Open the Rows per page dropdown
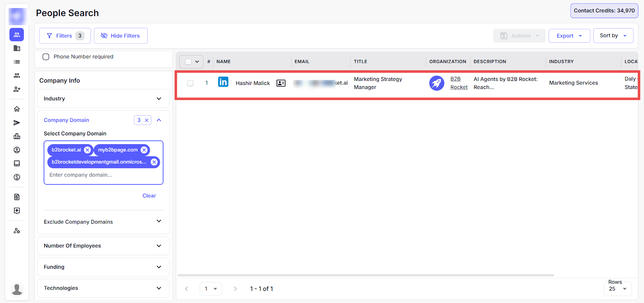Screen dimensions: 644x303 pyautogui.click(x=617, y=289)
